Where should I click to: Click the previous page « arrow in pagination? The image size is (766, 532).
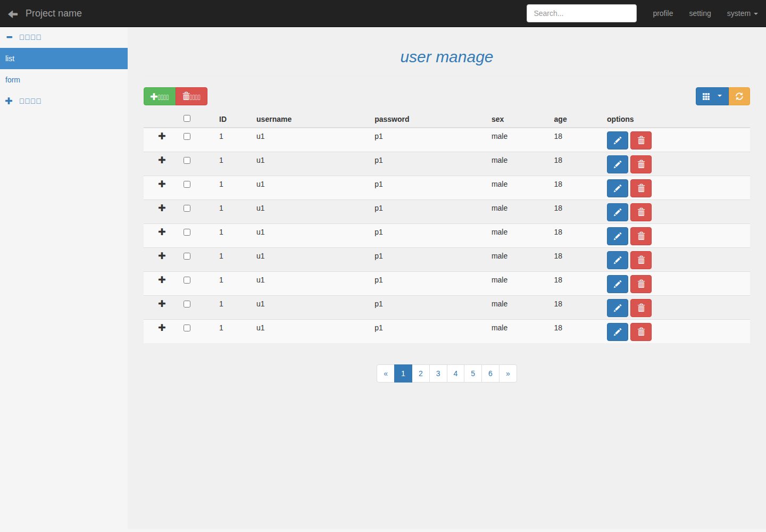(x=386, y=373)
